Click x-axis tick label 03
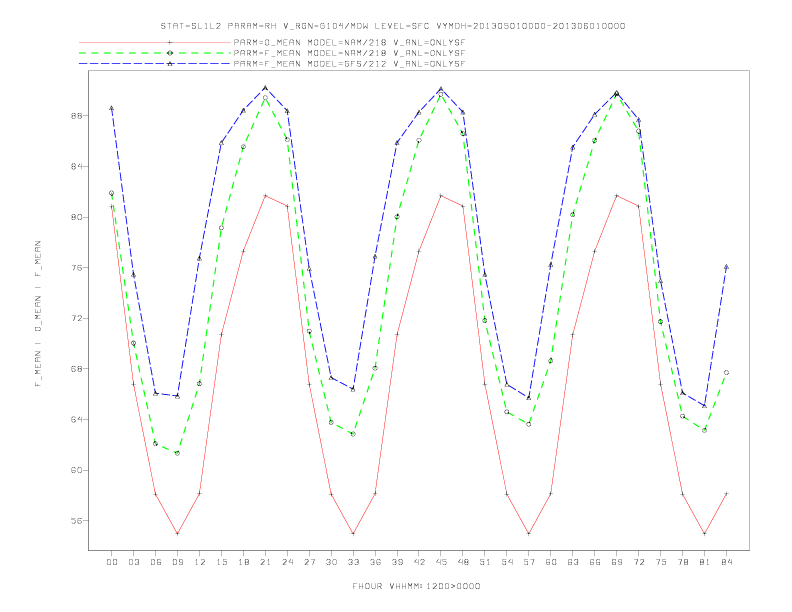 coord(133,562)
